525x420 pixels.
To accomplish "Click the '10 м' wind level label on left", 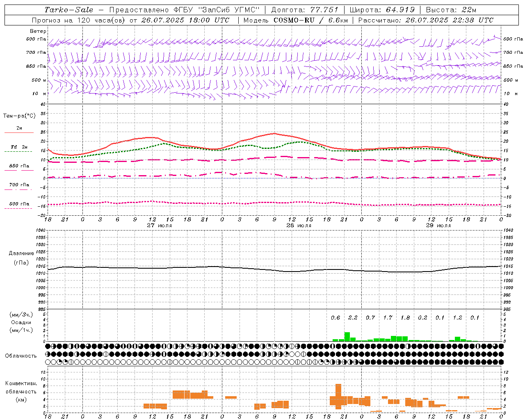I will point(39,94).
